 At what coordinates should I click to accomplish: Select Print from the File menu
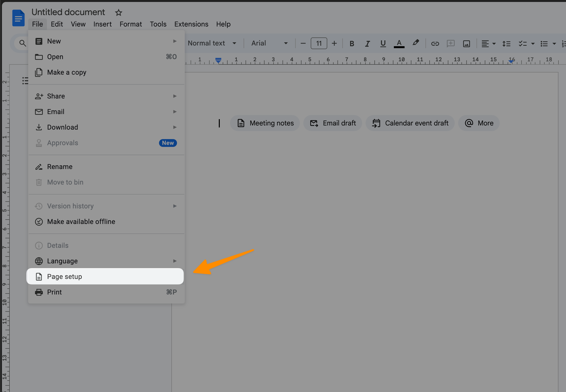(54, 292)
